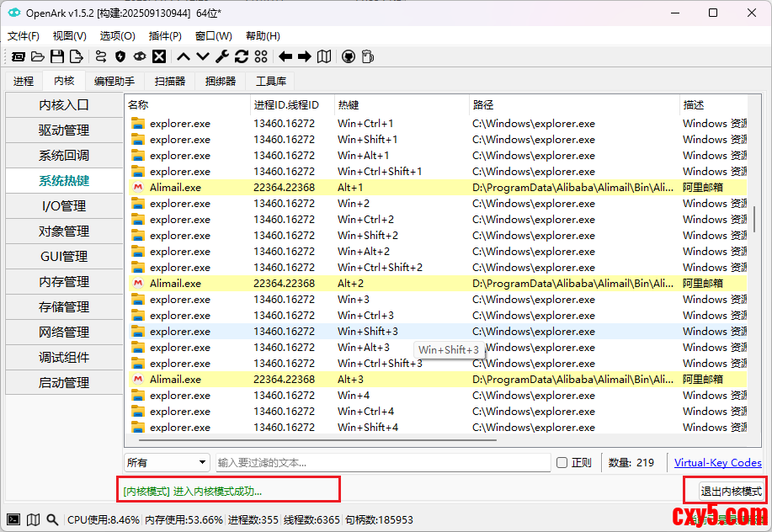Open the Virtual-Key Codes link
This screenshot has height=532, width=772.
coord(717,462)
